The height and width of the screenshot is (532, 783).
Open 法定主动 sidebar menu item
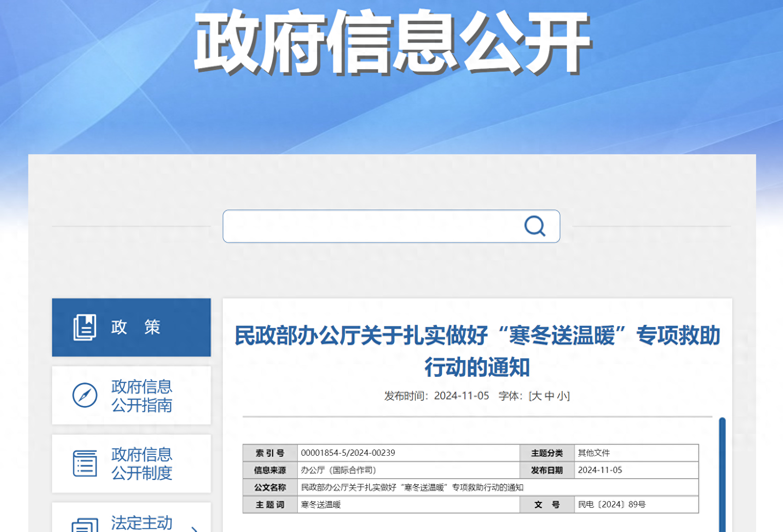pyautogui.click(x=131, y=517)
